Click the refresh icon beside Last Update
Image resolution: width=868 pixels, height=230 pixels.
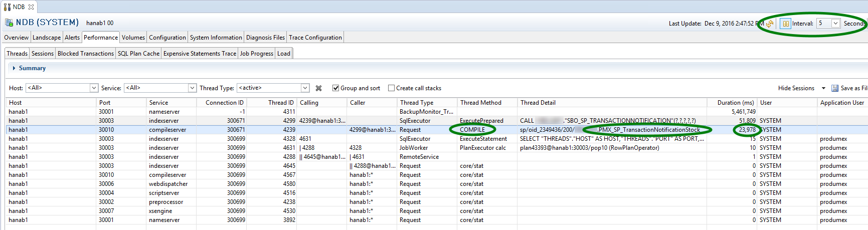[x=769, y=24]
